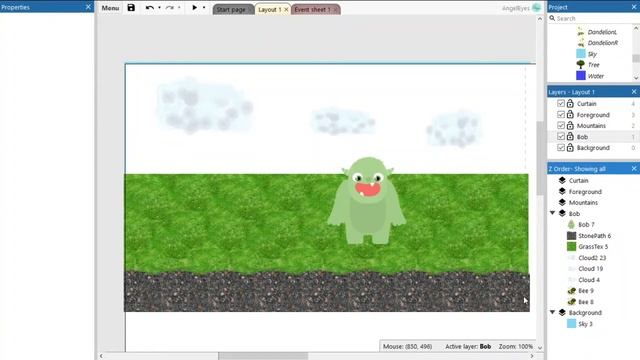This screenshot has height=360, width=640.
Task: Open the Menu button
Action: point(110,8)
